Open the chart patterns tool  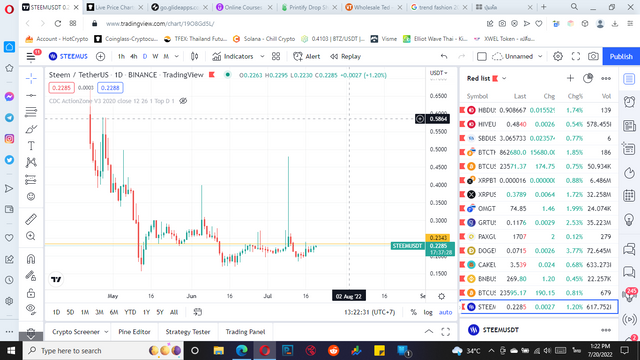click(31, 162)
